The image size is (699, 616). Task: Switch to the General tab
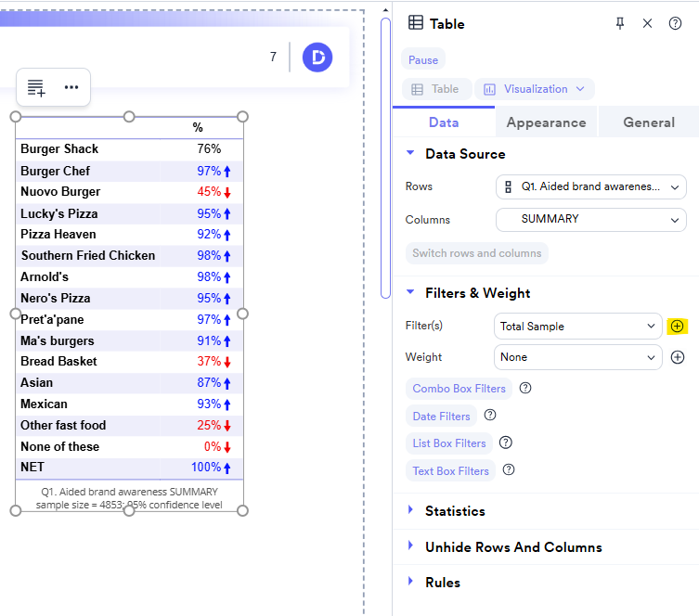tap(648, 122)
